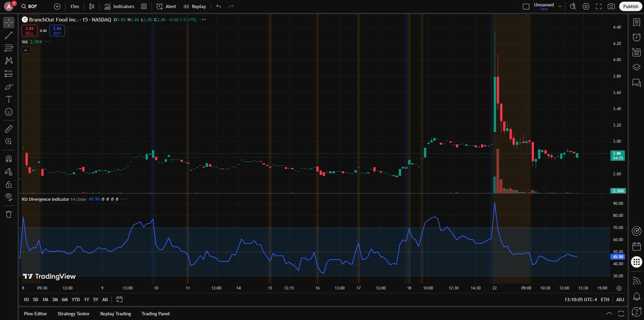644x320 pixels.
Task: Select the brush drawing tool
Action: tap(9, 86)
